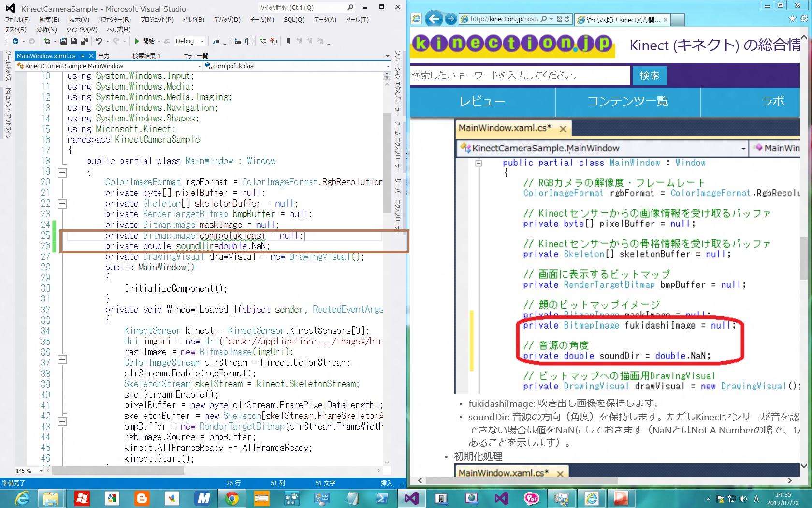The image size is (812, 508).
Task: Click the Comment out selection icon
Action: point(262,41)
